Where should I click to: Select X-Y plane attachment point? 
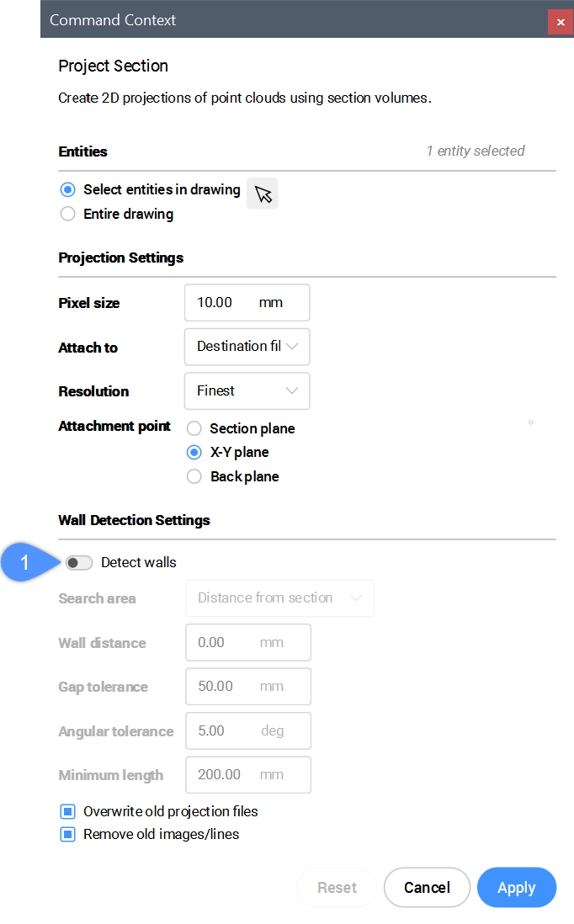(194, 453)
